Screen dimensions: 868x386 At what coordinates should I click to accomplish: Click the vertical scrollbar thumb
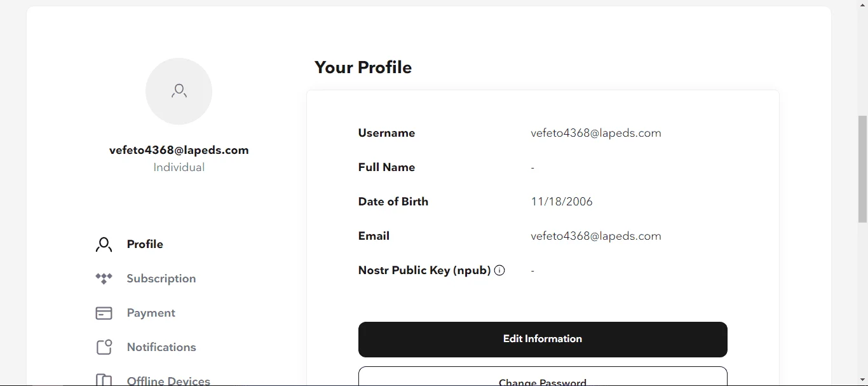[x=862, y=169]
